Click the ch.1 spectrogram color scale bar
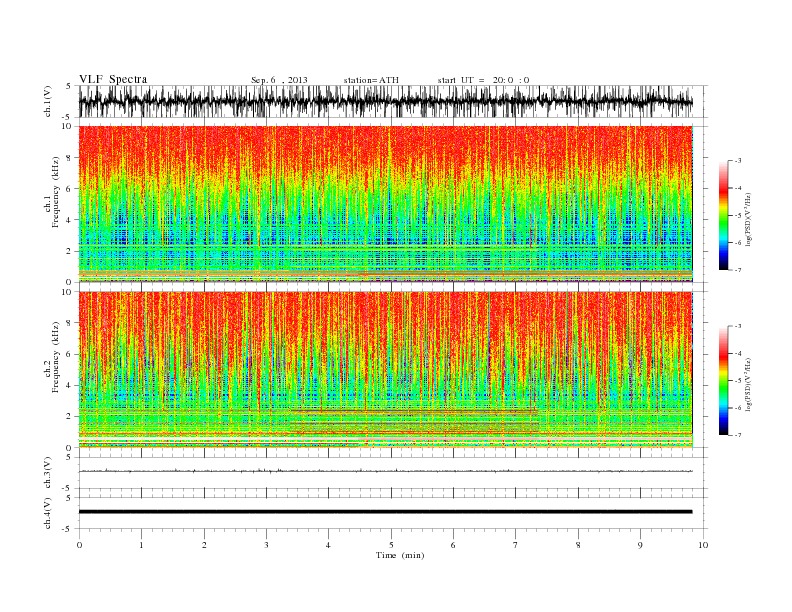Viewport: 792px width, 612px height. [x=723, y=216]
